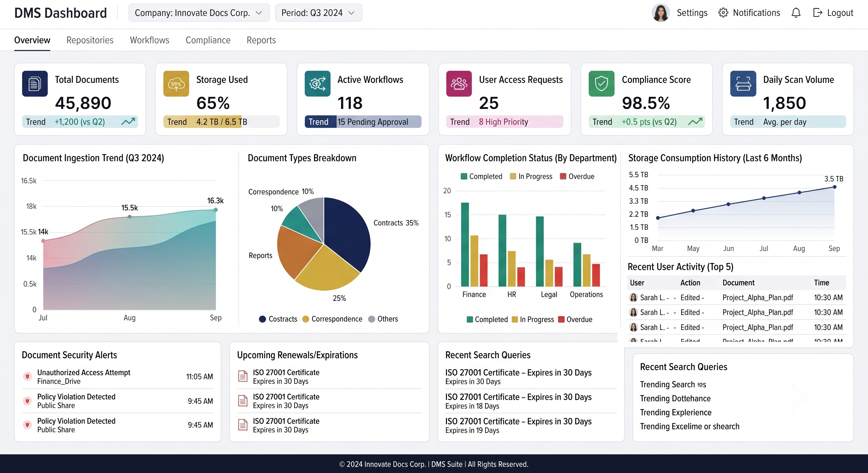Open the Company Innovate Docs Corp. dropdown
This screenshot has height=473, width=868.
(199, 13)
